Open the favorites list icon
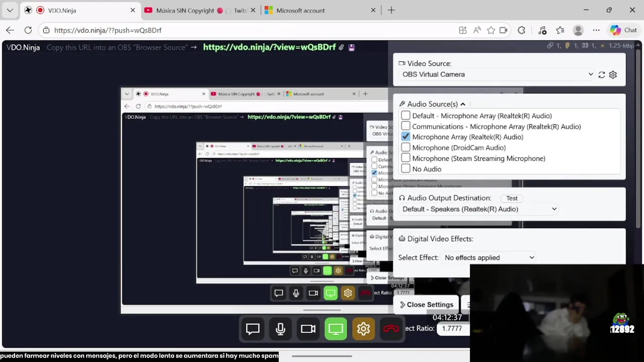This screenshot has width=644, height=362. coord(560,30)
